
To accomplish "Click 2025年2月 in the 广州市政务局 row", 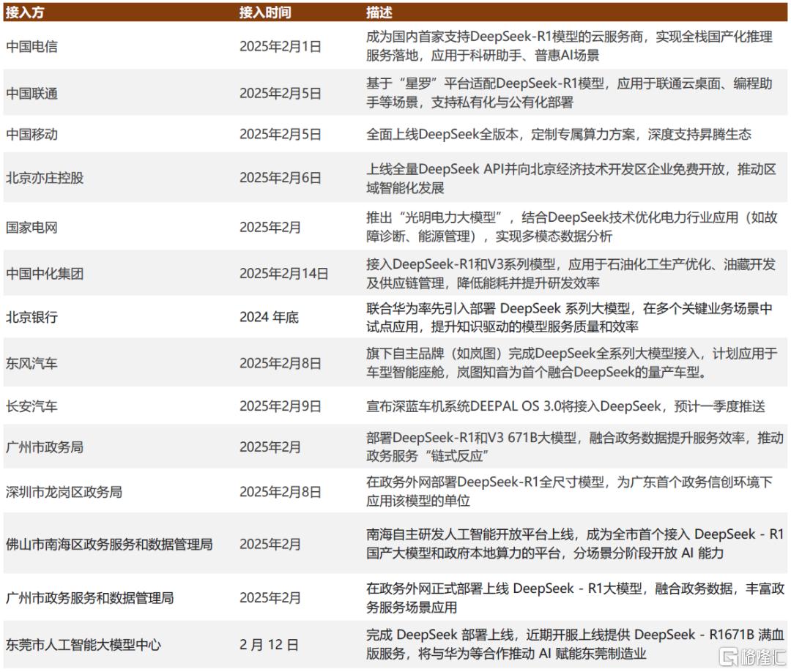I will click(x=270, y=447).
